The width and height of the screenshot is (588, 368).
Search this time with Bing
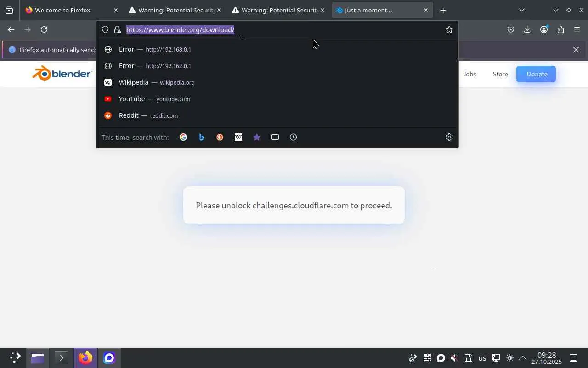click(202, 137)
